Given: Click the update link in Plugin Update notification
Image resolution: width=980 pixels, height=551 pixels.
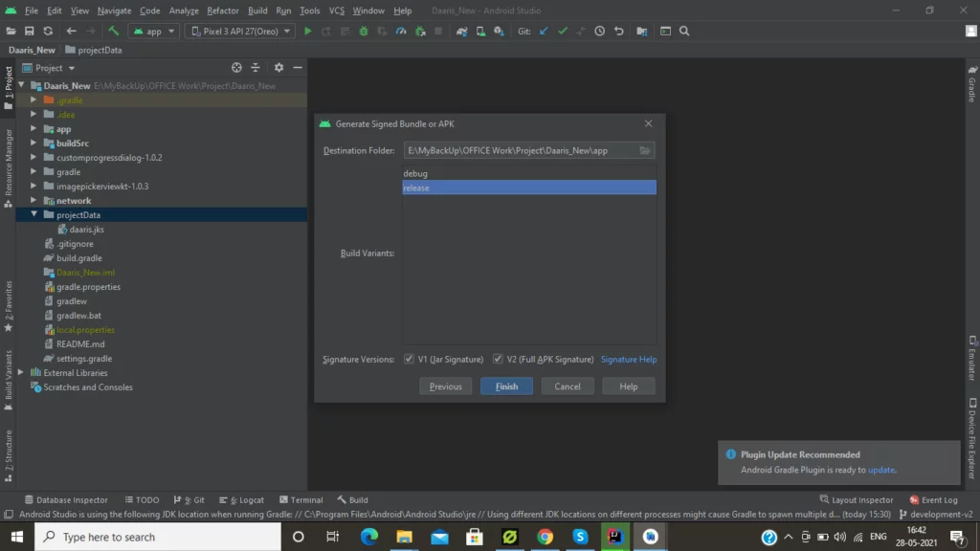Looking at the screenshot, I should click(880, 470).
